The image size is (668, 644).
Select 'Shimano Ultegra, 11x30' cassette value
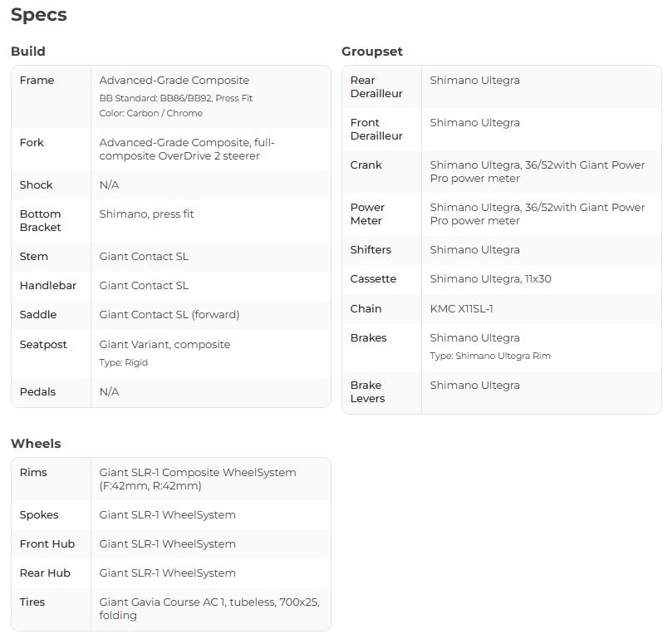491,278
